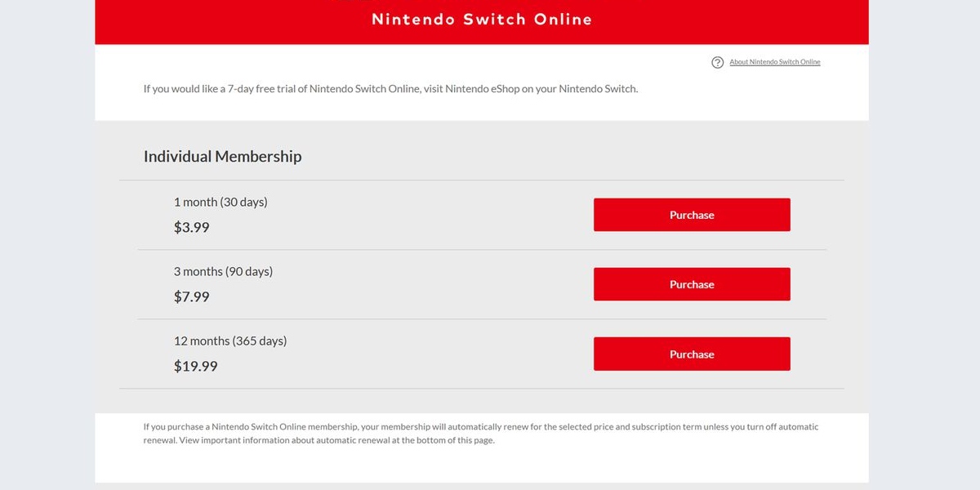Click the $7.99 price text
The width and height of the screenshot is (980, 490).
coord(192,297)
